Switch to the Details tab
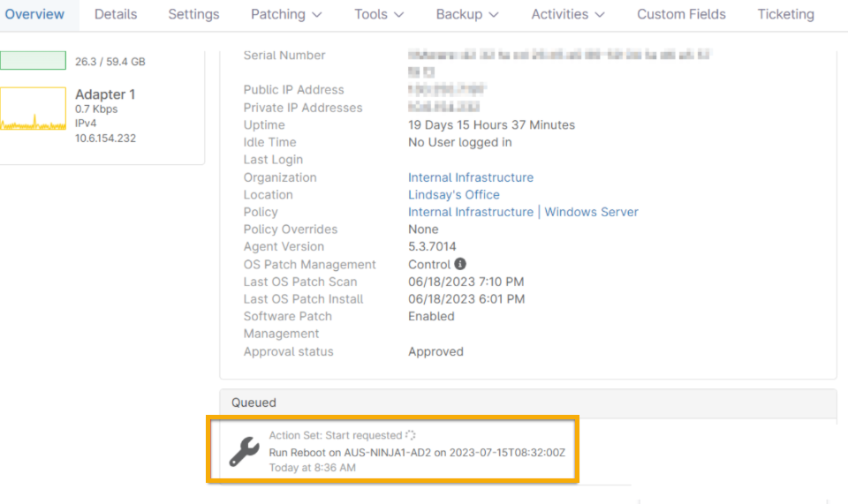 [x=116, y=14]
